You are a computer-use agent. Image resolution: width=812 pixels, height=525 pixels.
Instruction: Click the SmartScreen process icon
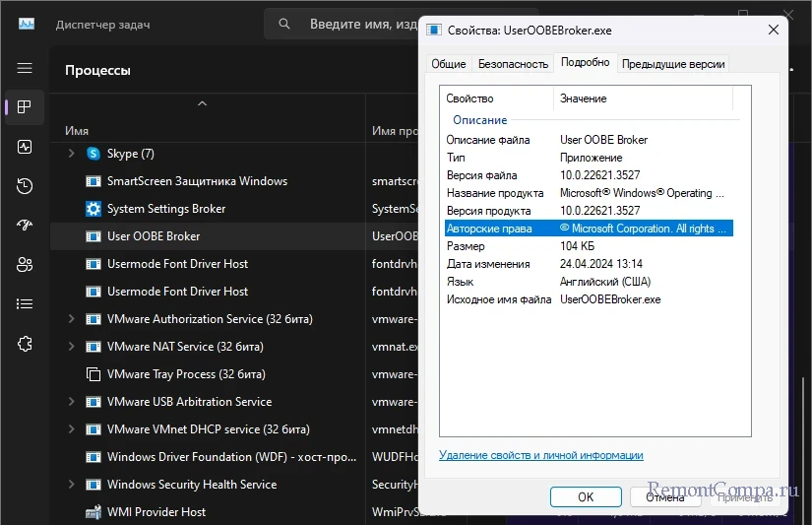coord(94,181)
